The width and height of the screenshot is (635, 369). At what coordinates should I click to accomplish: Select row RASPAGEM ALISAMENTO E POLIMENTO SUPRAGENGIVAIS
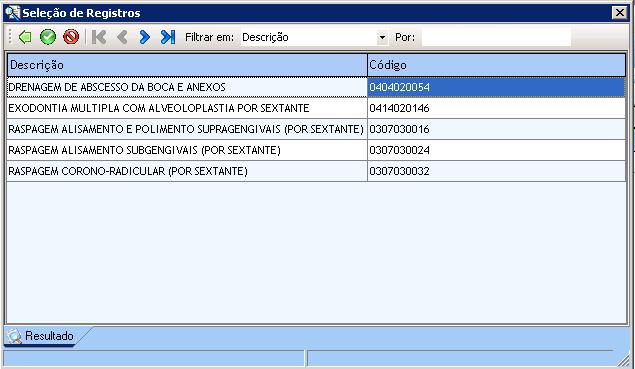click(x=187, y=129)
